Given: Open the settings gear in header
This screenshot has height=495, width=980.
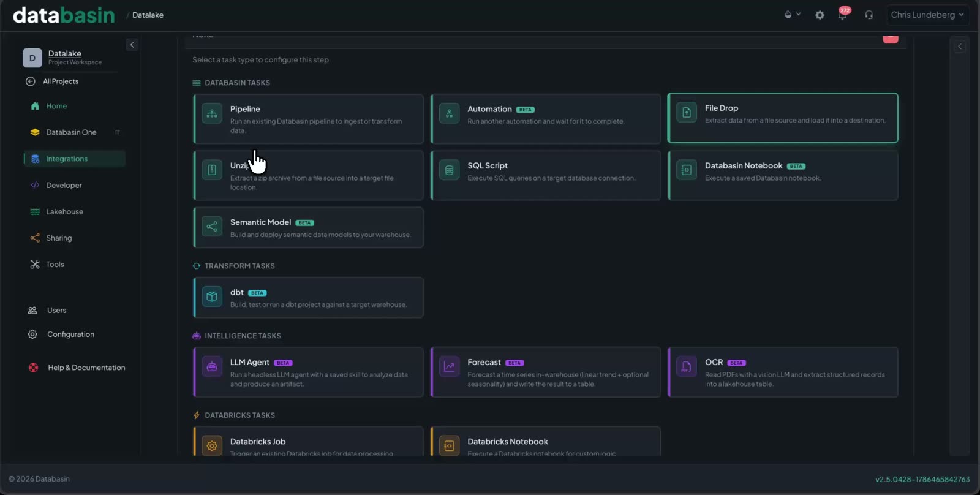Looking at the screenshot, I should (820, 15).
